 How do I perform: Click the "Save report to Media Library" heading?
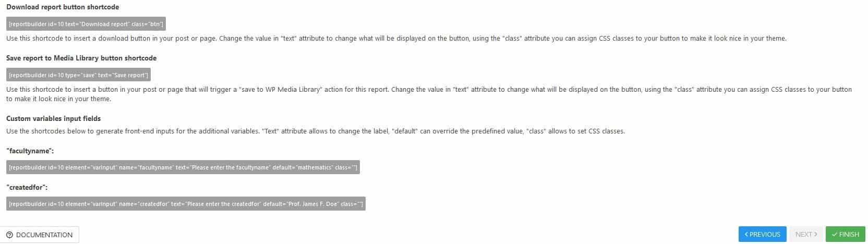(81, 58)
